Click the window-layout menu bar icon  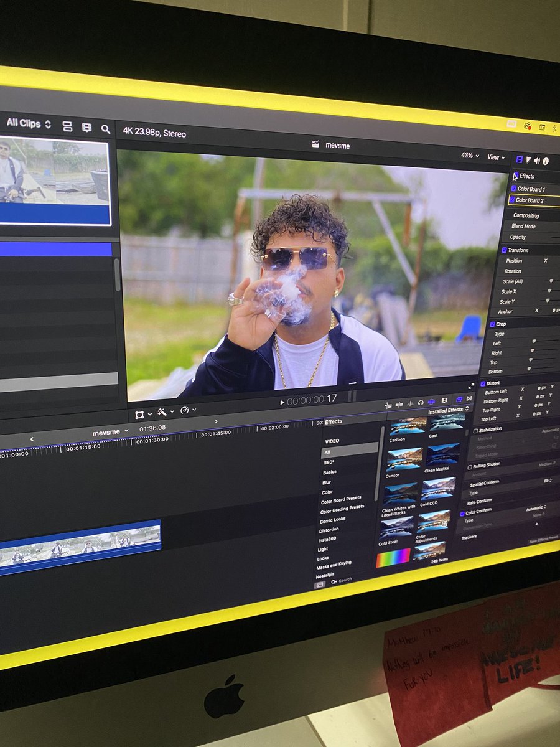pyautogui.click(x=542, y=127)
